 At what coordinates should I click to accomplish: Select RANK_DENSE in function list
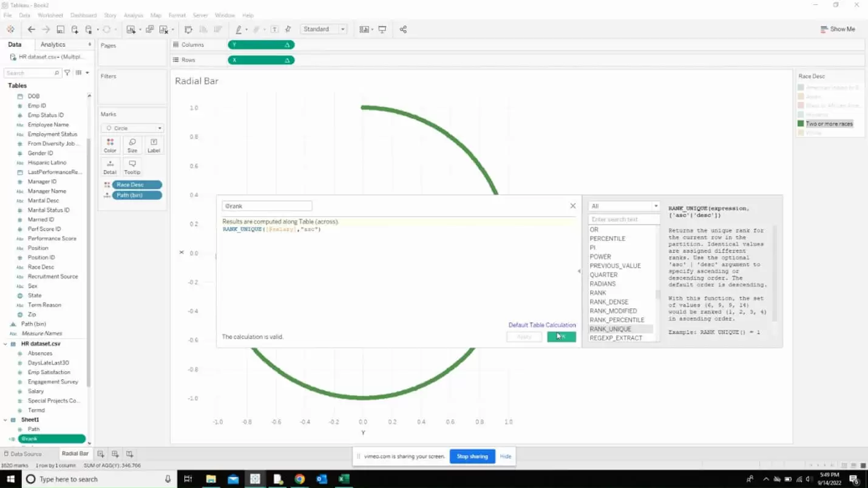[609, 302]
